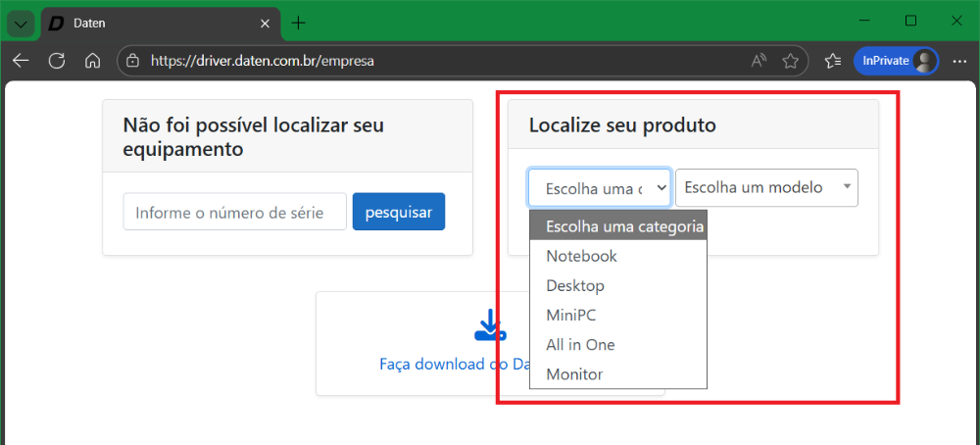Collapse the "Escolha uma categoria" select box
Viewport: 980px width, 445px height.
click(x=600, y=187)
